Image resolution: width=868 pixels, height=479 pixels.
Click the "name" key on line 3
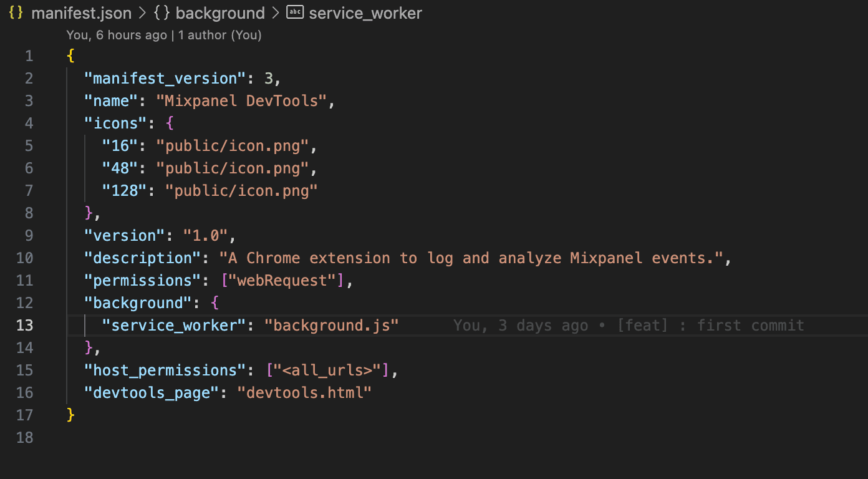111,101
